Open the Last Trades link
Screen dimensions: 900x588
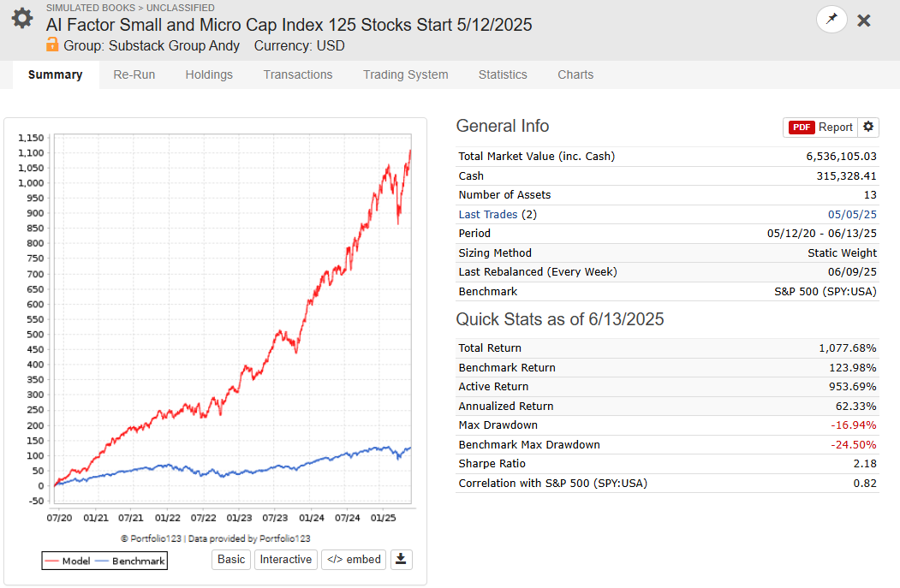click(488, 214)
